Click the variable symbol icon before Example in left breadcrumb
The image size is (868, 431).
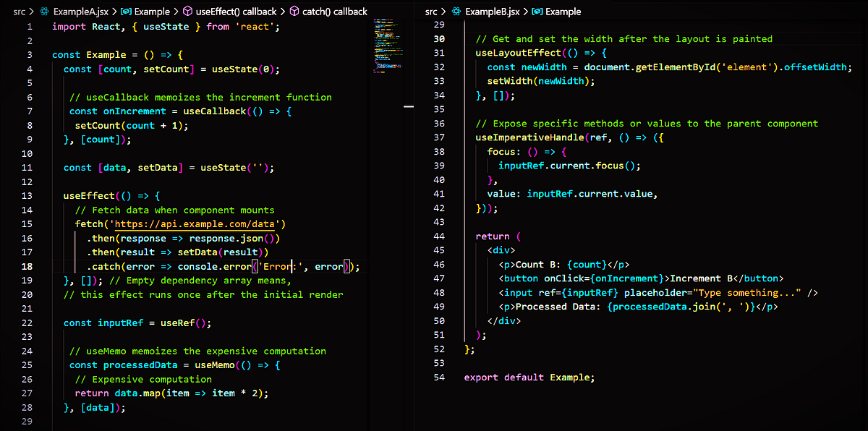tap(126, 12)
